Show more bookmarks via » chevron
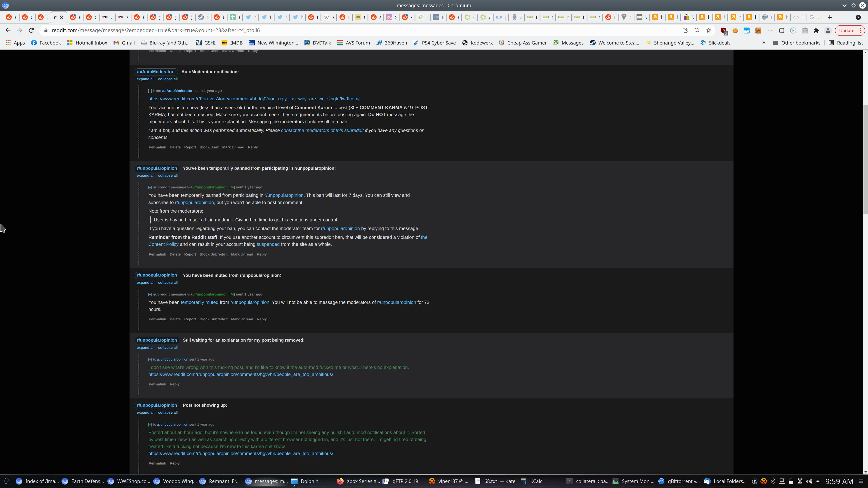868x488 pixels. click(x=763, y=43)
